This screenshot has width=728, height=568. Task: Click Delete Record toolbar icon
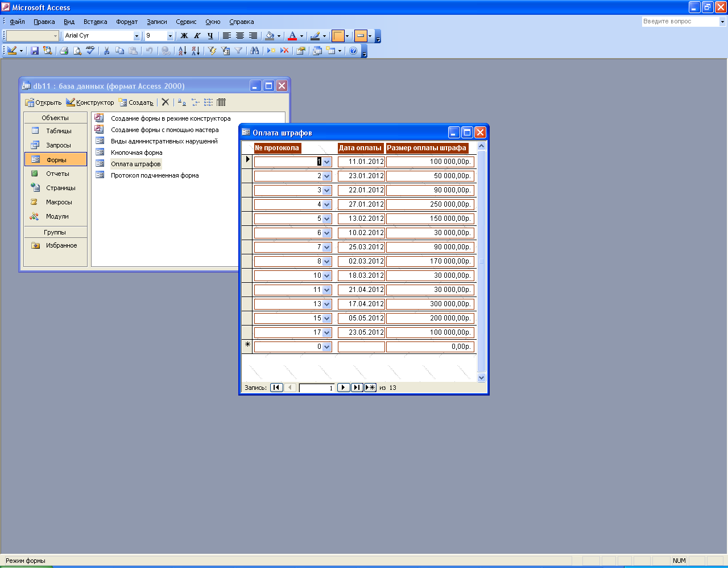(x=284, y=51)
